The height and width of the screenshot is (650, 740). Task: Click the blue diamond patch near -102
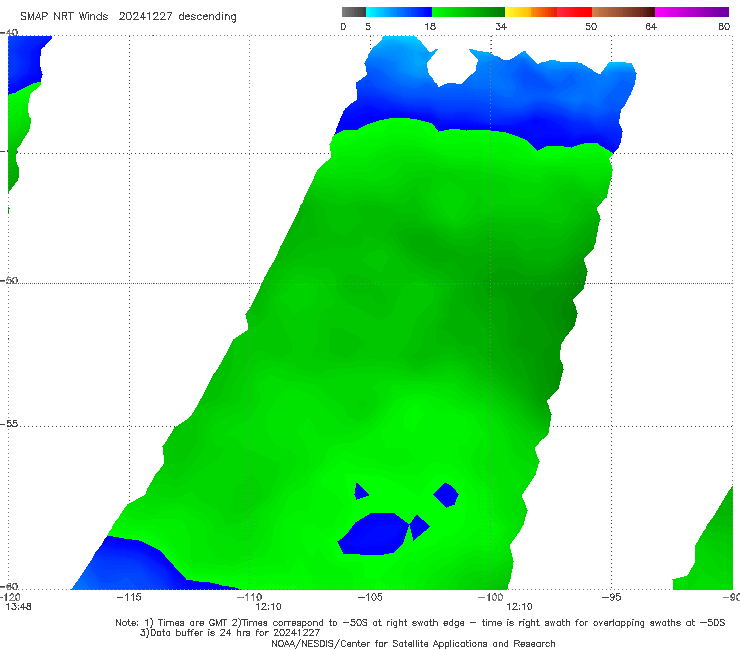pyautogui.click(x=446, y=495)
